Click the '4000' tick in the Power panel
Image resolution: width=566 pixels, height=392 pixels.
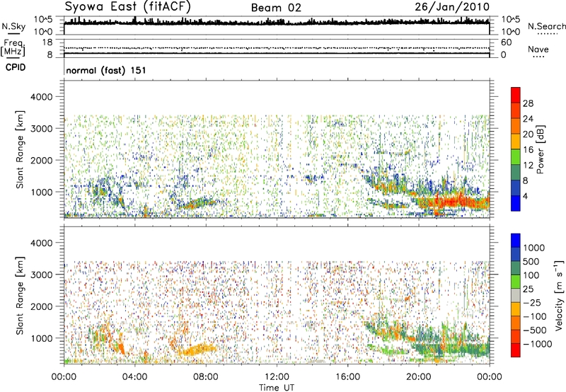(x=41, y=97)
